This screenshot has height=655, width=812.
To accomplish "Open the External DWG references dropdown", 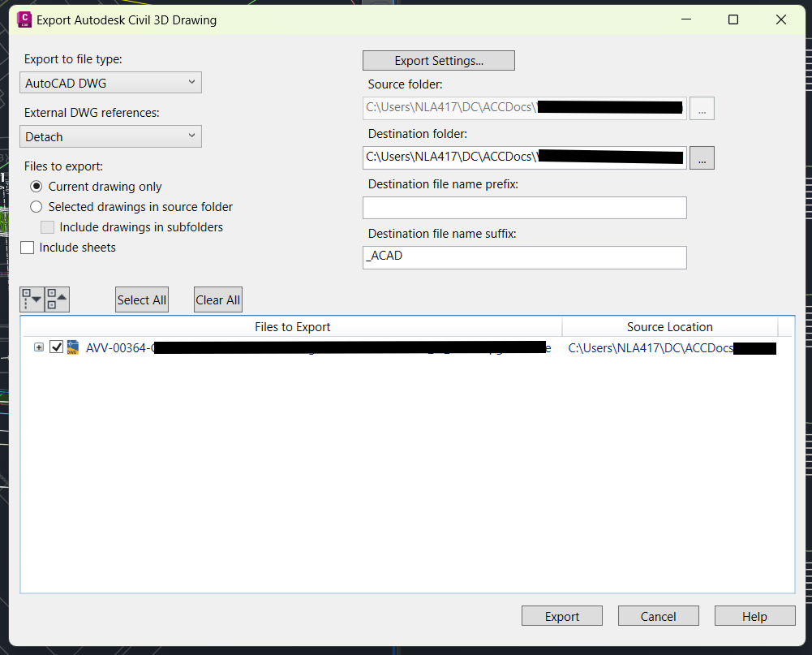I will point(110,137).
